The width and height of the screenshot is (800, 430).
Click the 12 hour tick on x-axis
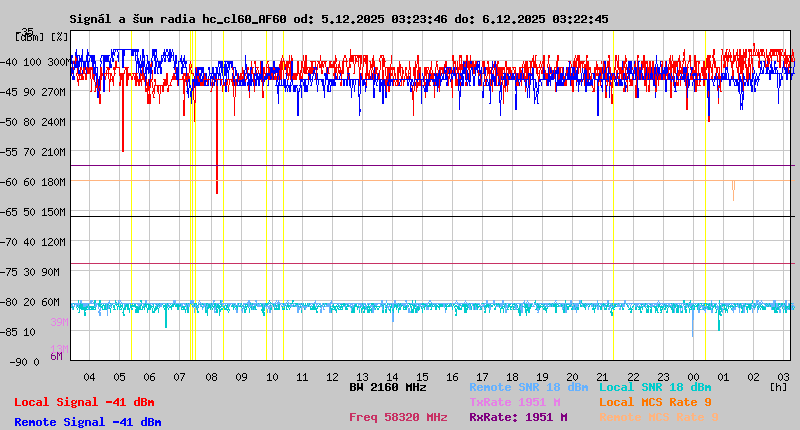[332, 376]
